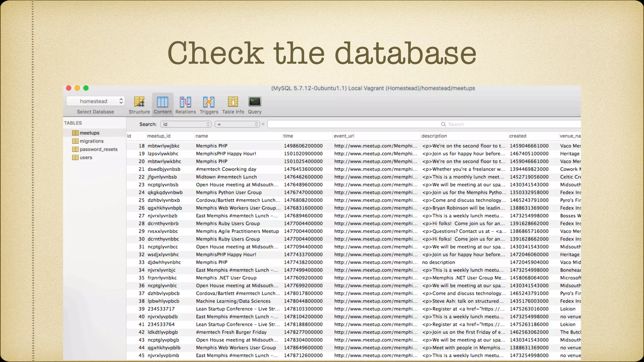
Task: Sort by the event_url column header
Action: pyautogui.click(x=376, y=136)
